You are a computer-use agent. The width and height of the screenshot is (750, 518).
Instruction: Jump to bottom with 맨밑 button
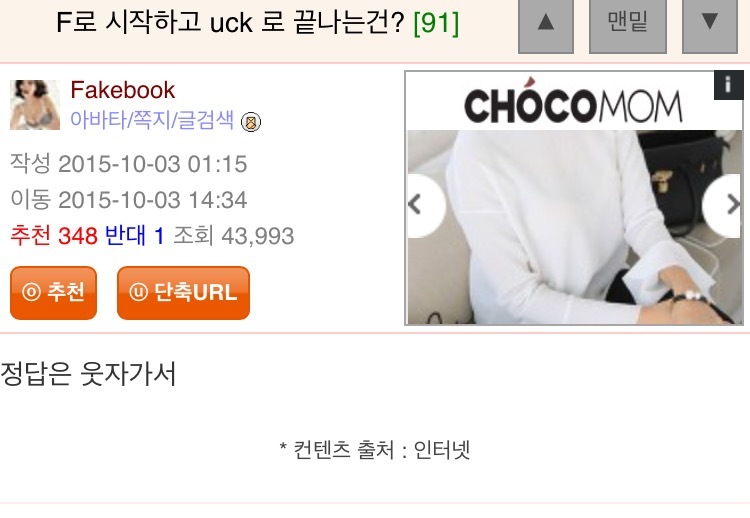point(628,24)
